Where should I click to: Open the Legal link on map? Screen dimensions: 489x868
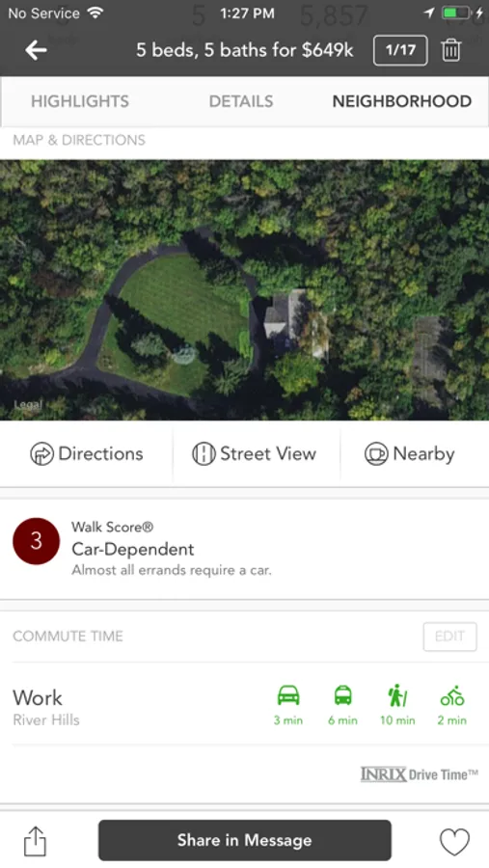coord(28,405)
